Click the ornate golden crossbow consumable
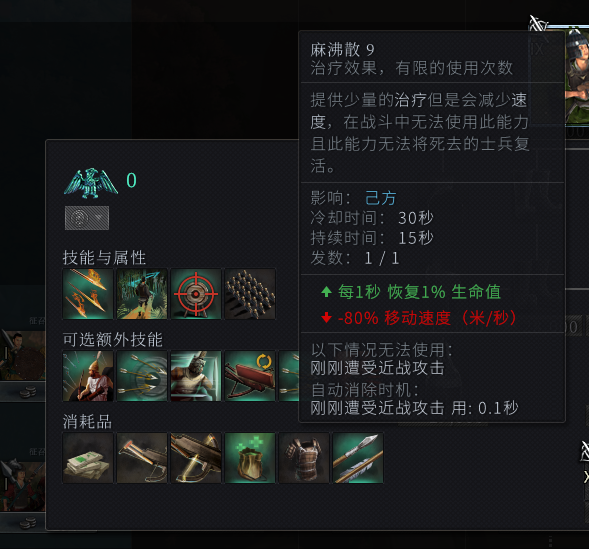This screenshot has width=589, height=549. (x=196, y=458)
